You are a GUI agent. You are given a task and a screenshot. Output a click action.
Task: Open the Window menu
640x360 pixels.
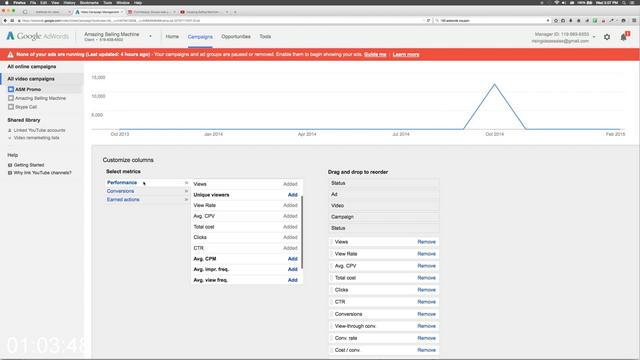click(123, 2)
